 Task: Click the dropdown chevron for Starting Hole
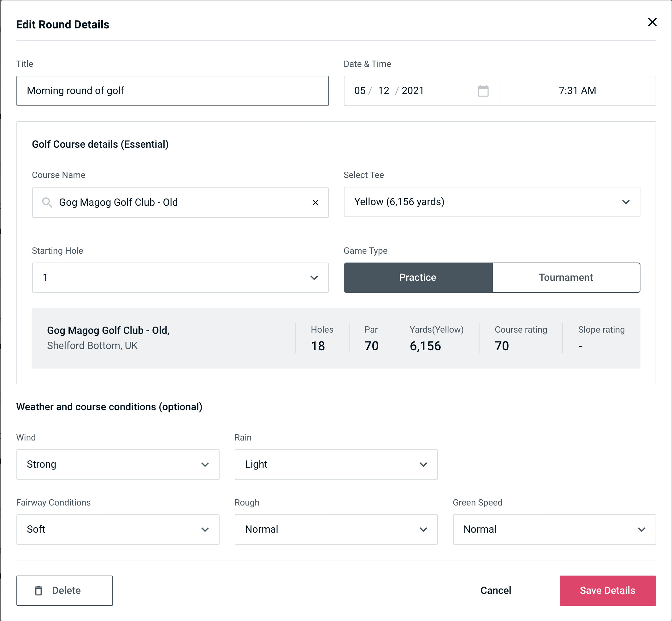314,277
